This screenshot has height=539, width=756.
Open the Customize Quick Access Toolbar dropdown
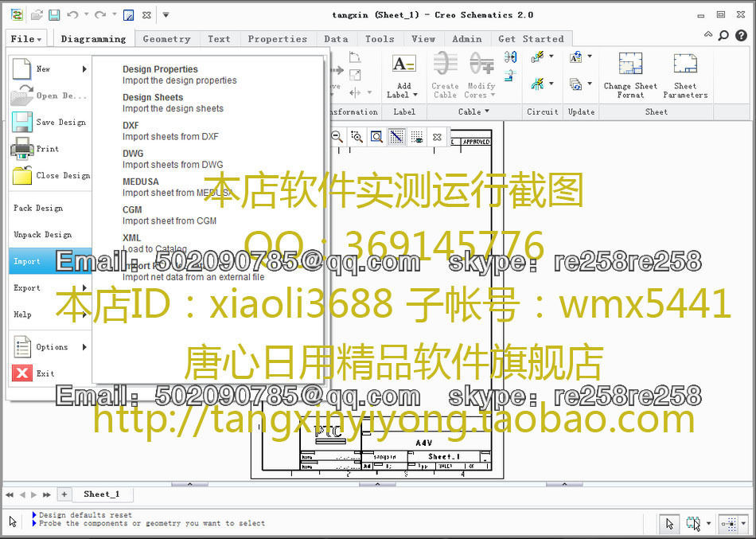(166, 14)
